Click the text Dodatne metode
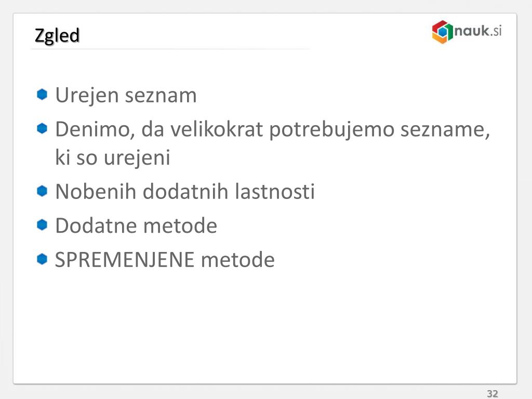The width and height of the screenshot is (532, 399). coord(136,225)
